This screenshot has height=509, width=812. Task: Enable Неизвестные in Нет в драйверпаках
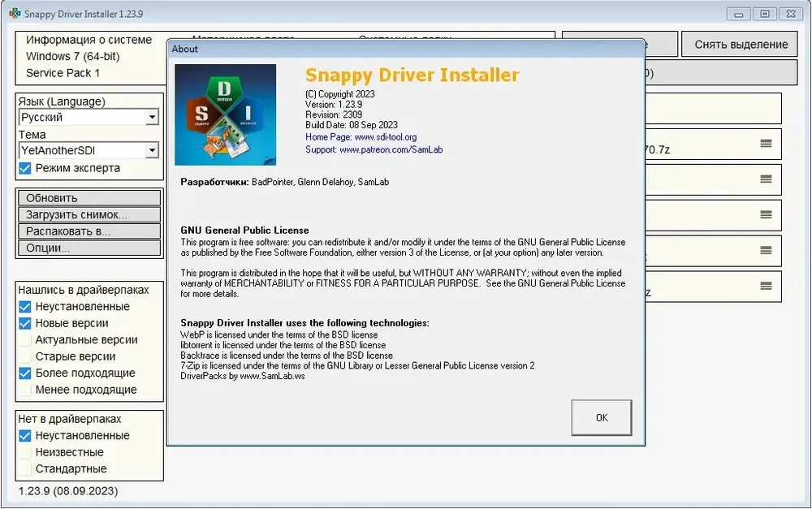[25, 452]
